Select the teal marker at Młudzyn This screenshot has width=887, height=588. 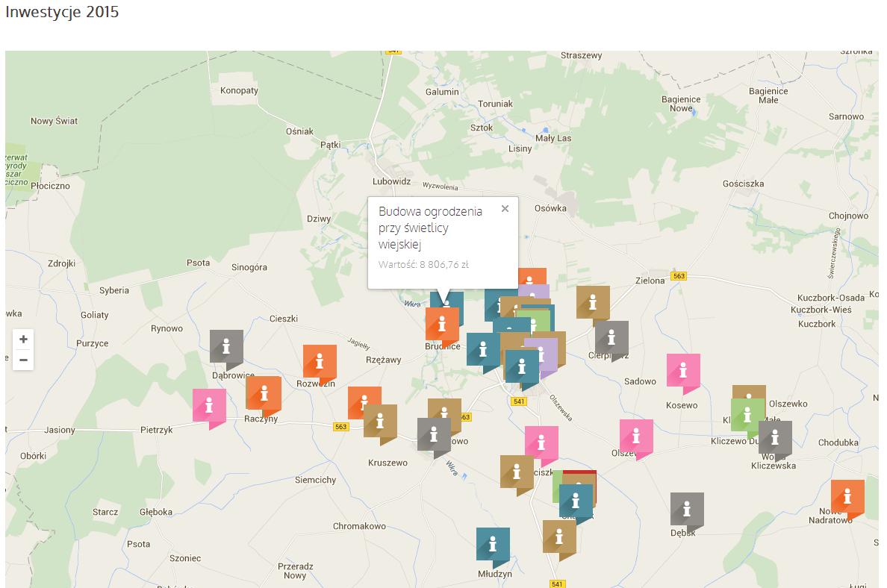(x=493, y=545)
